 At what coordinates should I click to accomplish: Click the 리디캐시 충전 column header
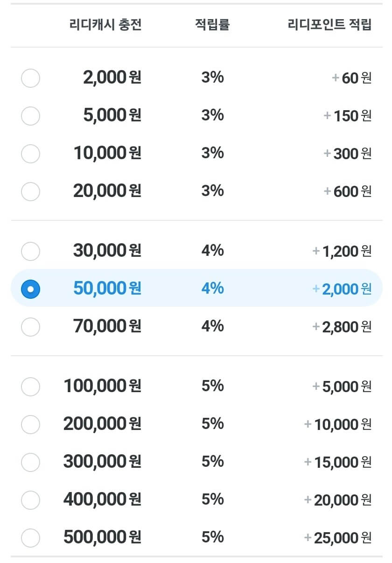pos(105,25)
